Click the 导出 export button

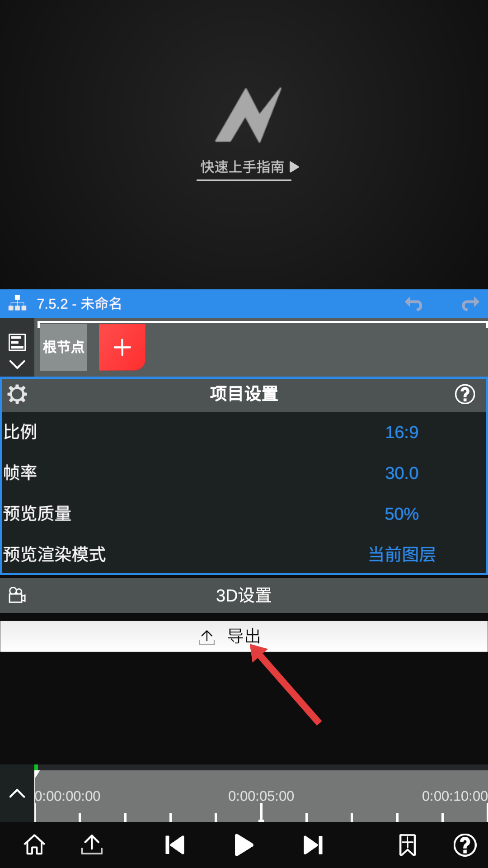click(x=244, y=637)
